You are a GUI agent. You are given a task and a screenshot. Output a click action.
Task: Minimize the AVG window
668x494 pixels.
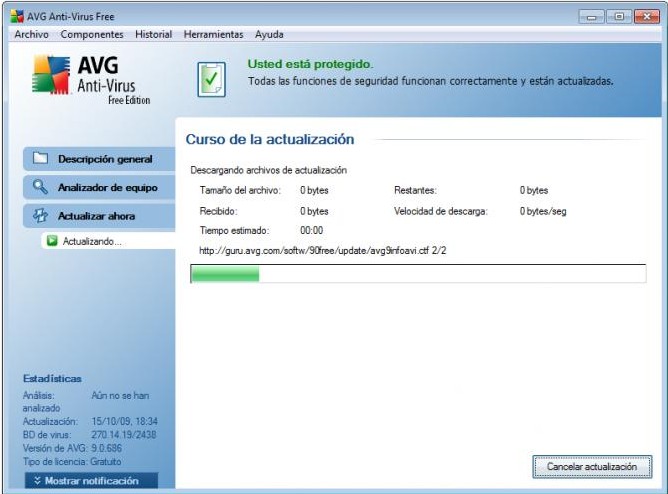pos(591,17)
